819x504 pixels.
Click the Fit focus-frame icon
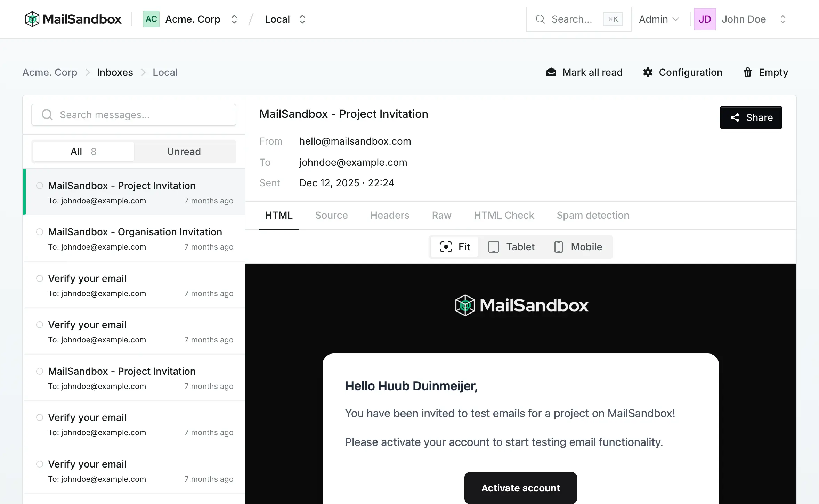pos(446,247)
